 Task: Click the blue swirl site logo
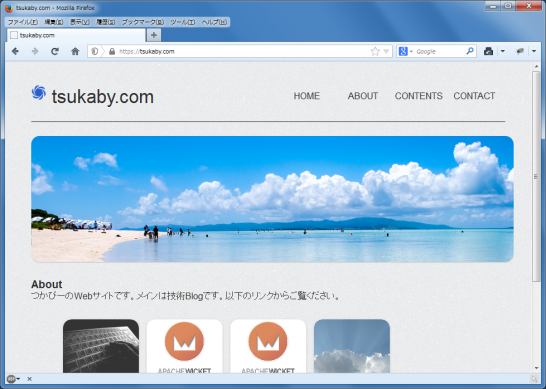(39, 92)
